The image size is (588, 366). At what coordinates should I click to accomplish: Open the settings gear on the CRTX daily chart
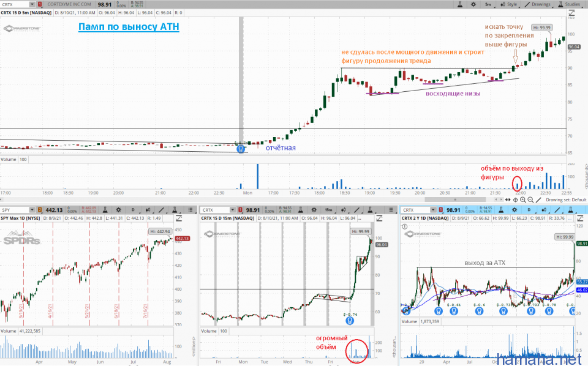point(514,210)
